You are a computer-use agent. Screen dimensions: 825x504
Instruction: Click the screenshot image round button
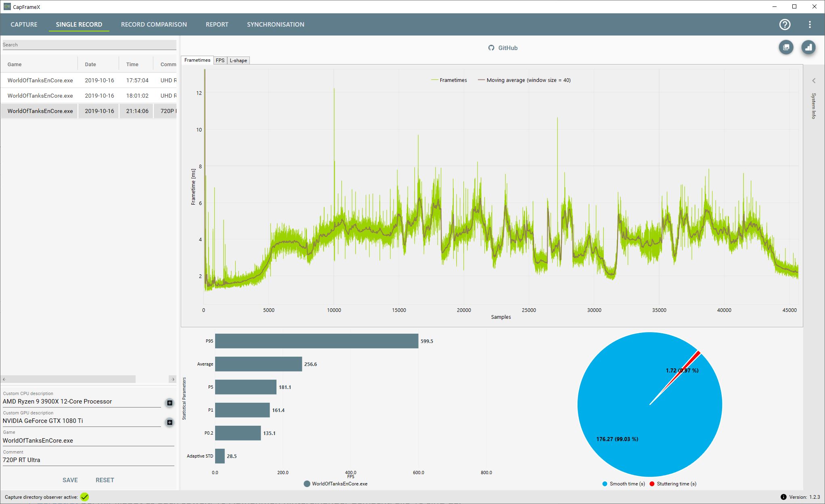pos(786,47)
